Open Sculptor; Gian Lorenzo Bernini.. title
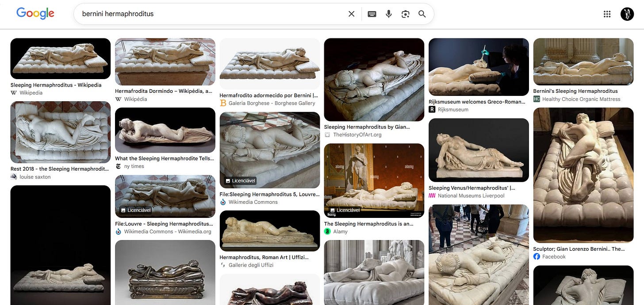 tap(579, 249)
